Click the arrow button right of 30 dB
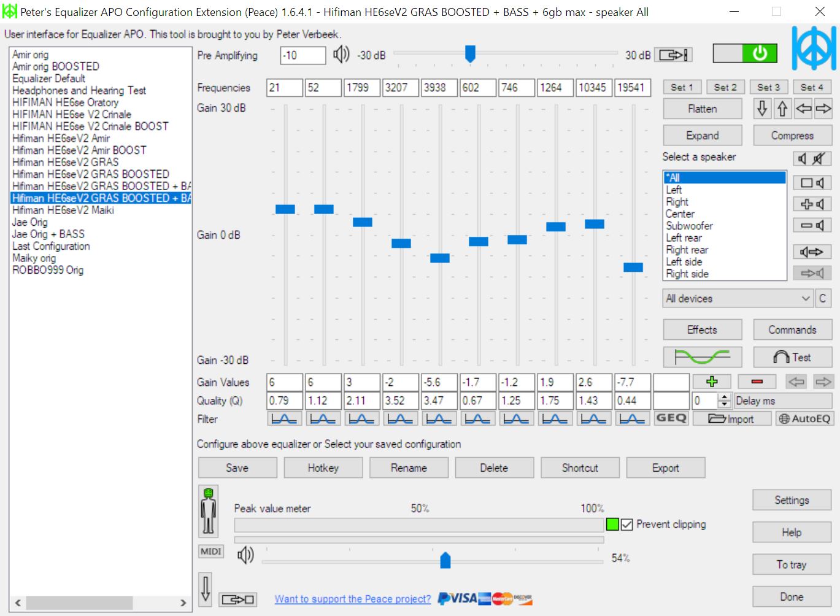 point(674,55)
